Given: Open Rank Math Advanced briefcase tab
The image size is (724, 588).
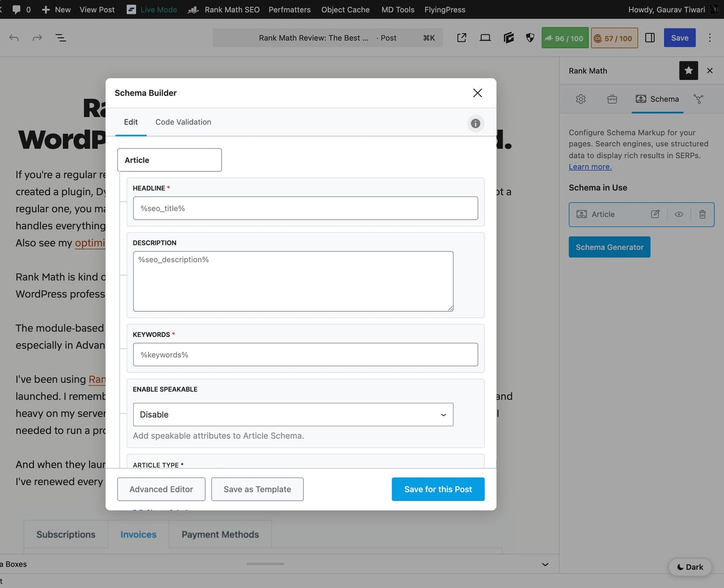Looking at the screenshot, I should coord(612,99).
